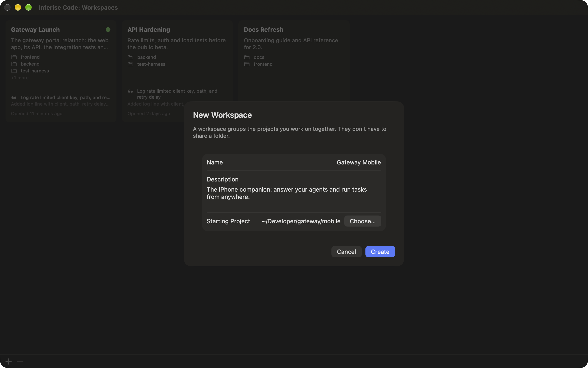
Task: Click the yellow minimize window button
Action: coord(18,8)
